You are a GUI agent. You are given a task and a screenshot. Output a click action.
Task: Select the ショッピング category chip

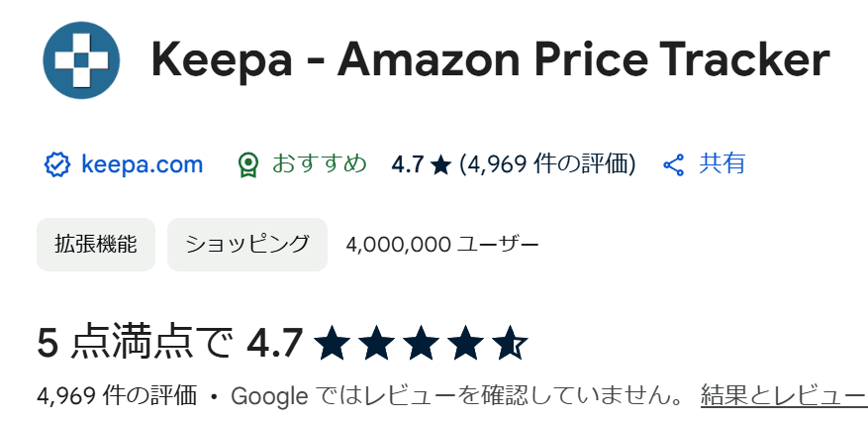tap(247, 244)
